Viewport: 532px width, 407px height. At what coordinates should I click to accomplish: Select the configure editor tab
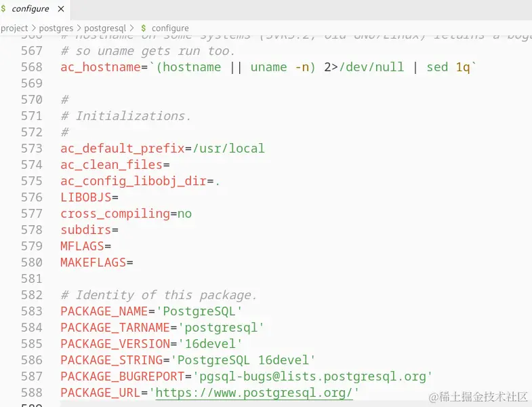coord(35,9)
